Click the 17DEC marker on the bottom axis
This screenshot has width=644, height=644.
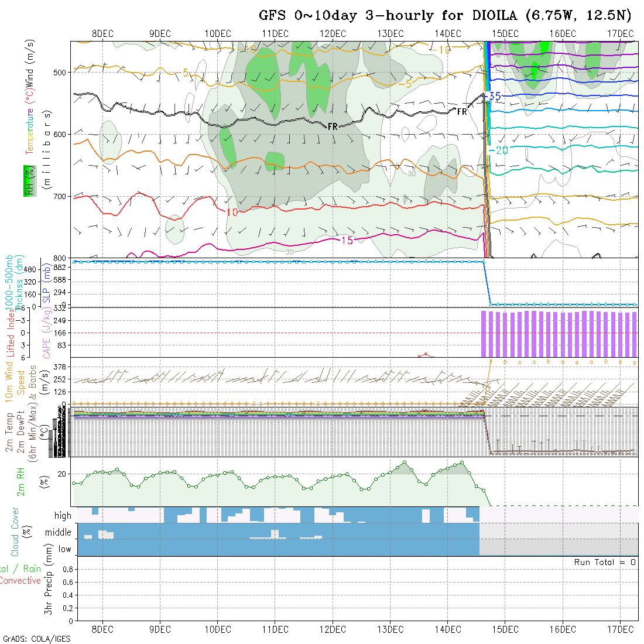click(620, 629)
